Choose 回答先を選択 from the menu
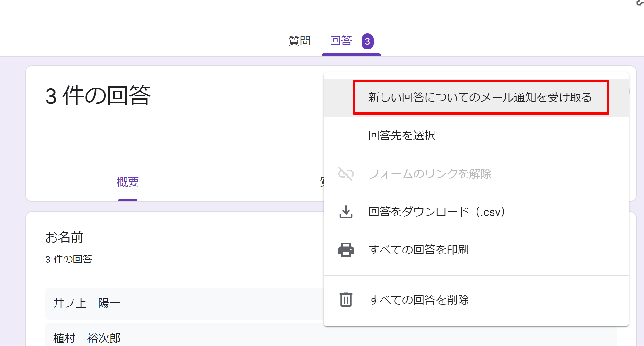 pos(402,136)
